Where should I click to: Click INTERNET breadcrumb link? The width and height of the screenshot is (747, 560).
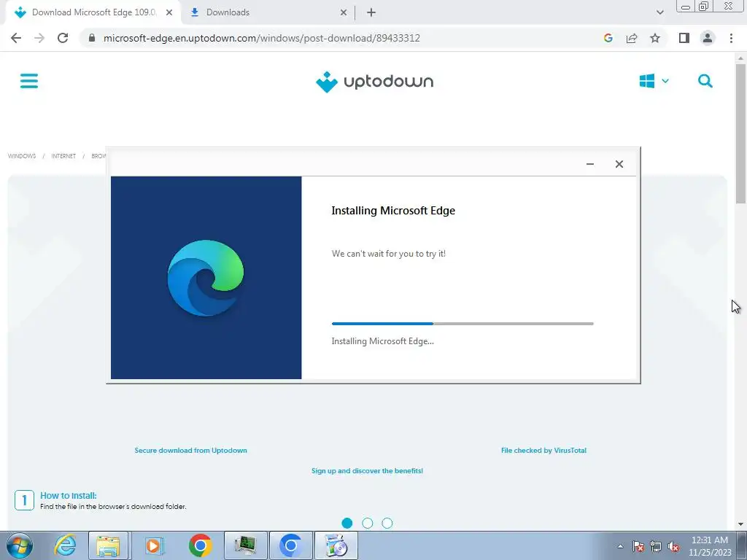click(x=63, y=156)
